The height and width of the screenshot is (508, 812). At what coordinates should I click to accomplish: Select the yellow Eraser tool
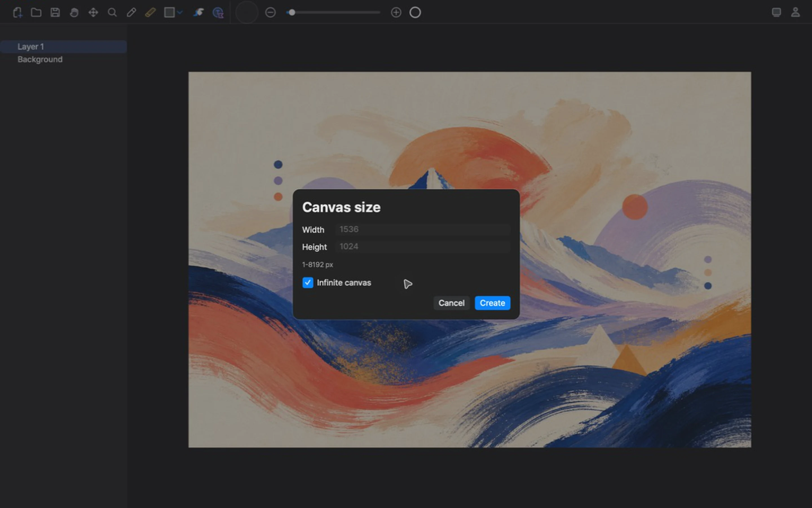point(150,13)
